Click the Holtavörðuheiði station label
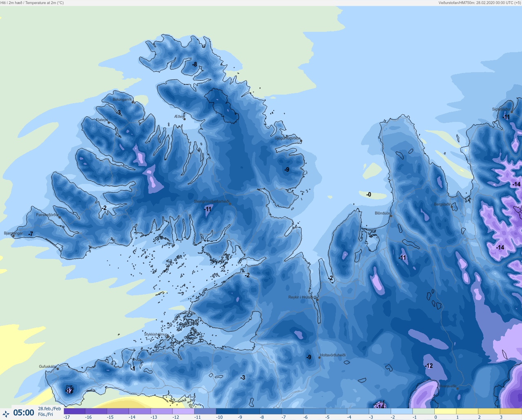Image resolution: width=522 pixels, height=420 pixels. tap(333, 355)
